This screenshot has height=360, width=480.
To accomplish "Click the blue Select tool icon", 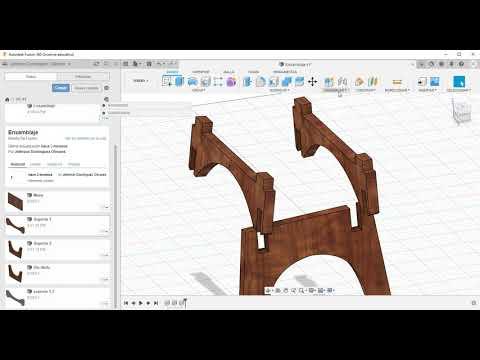I will click(459, 82).
